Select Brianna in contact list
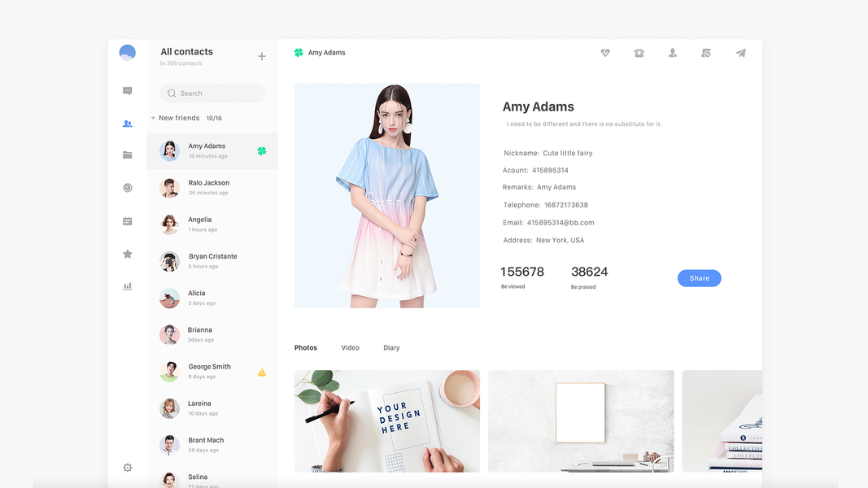Screen dimensions: 868x488 click(212, 335)
